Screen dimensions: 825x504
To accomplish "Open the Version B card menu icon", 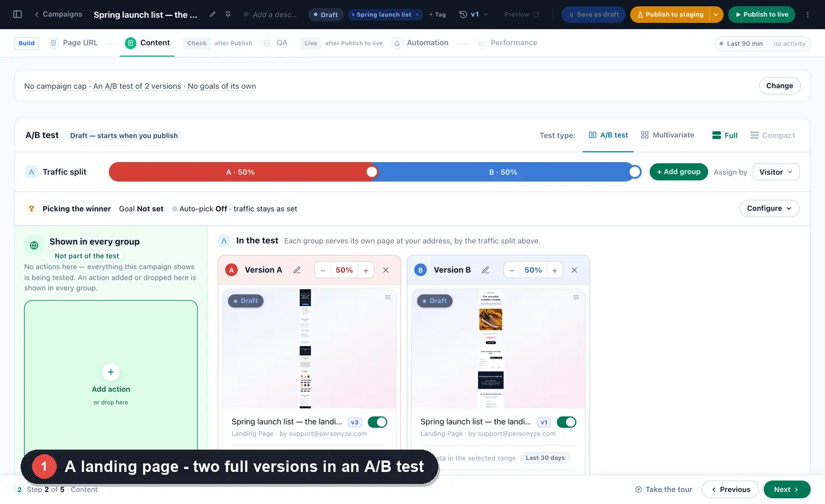I will 576,297.
